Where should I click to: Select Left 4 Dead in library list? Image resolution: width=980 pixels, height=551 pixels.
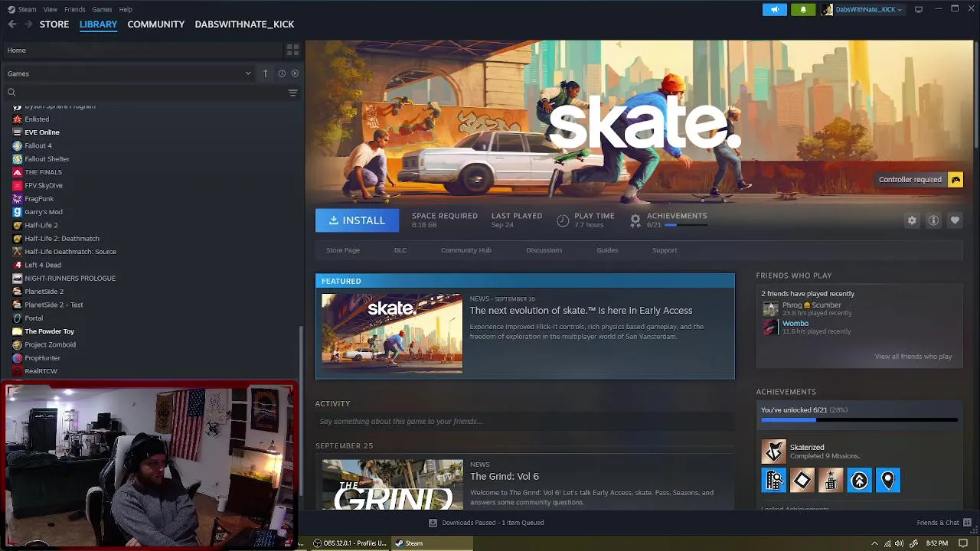pos(43,265)
